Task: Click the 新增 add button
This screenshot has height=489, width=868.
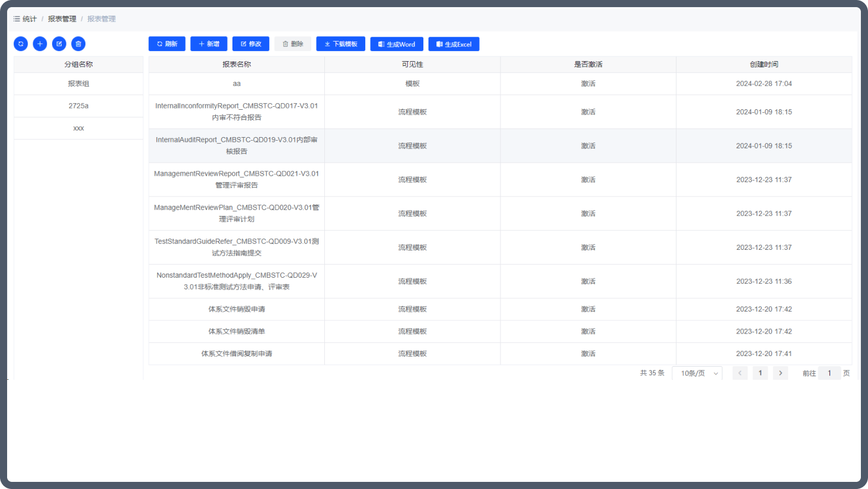Action: 209,44
